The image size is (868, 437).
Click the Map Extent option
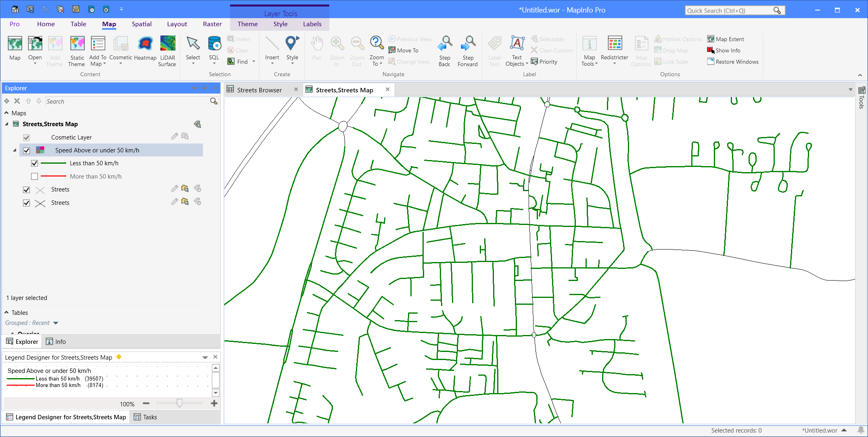[729, 39]
